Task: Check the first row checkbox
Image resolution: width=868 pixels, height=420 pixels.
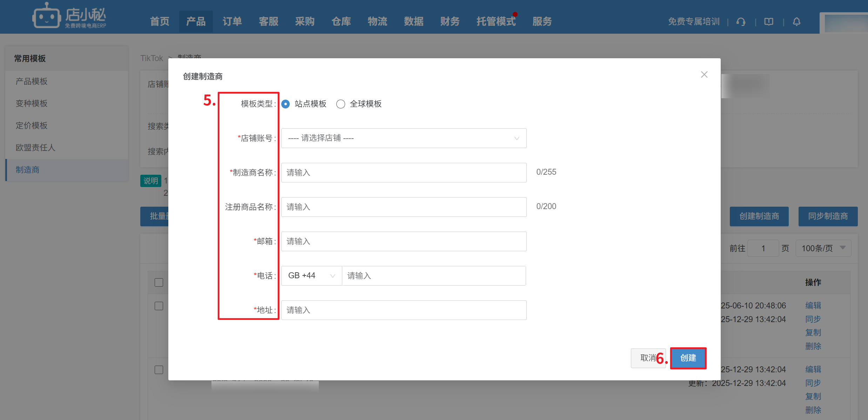Action: [x=159, y=306]
